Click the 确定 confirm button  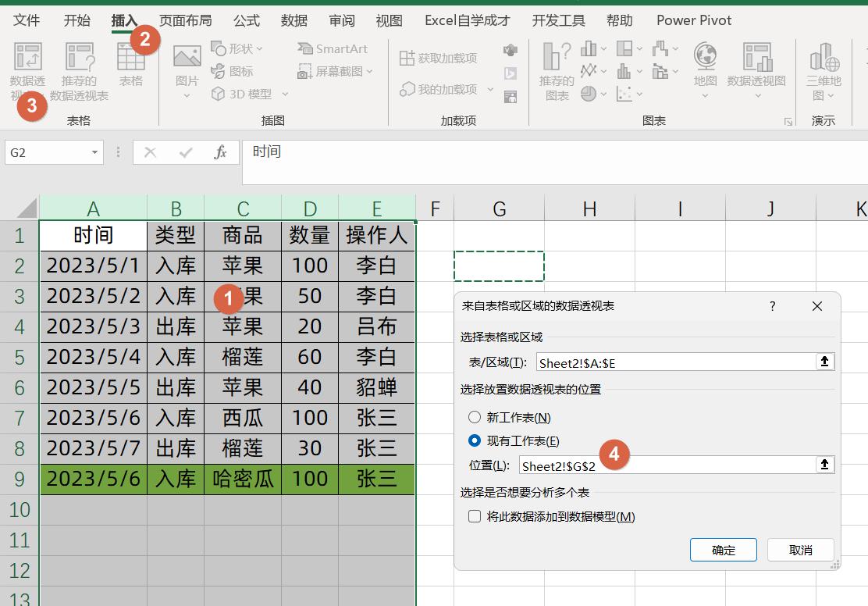[x=723, y=549]
